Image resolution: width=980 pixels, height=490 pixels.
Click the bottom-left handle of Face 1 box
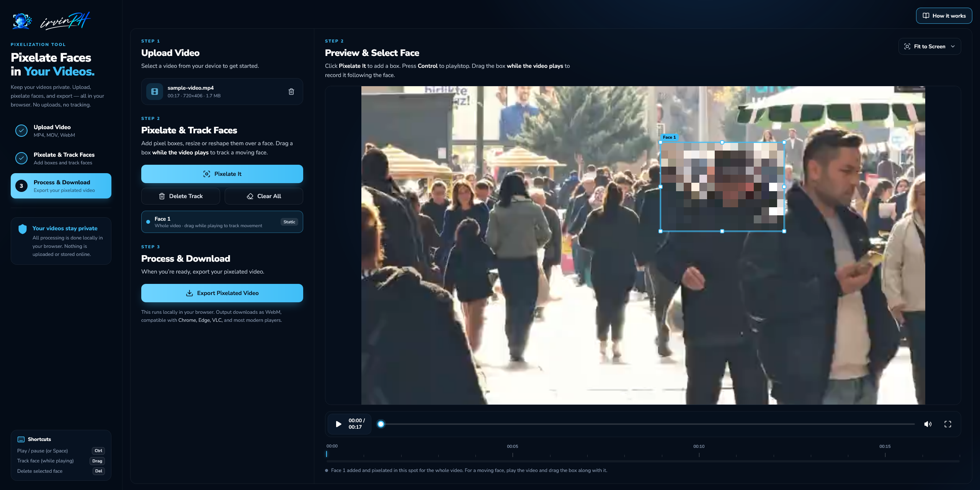pos(661,231)
